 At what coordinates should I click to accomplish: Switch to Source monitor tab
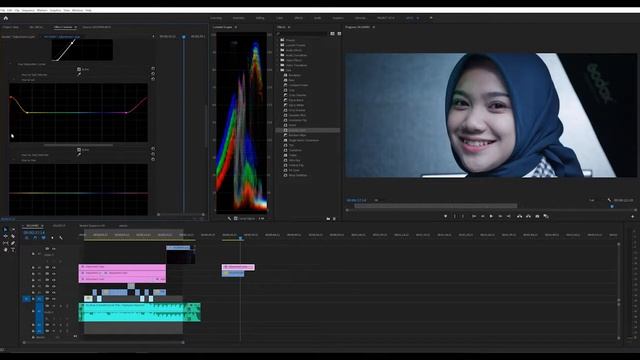[x=97, y=27]
